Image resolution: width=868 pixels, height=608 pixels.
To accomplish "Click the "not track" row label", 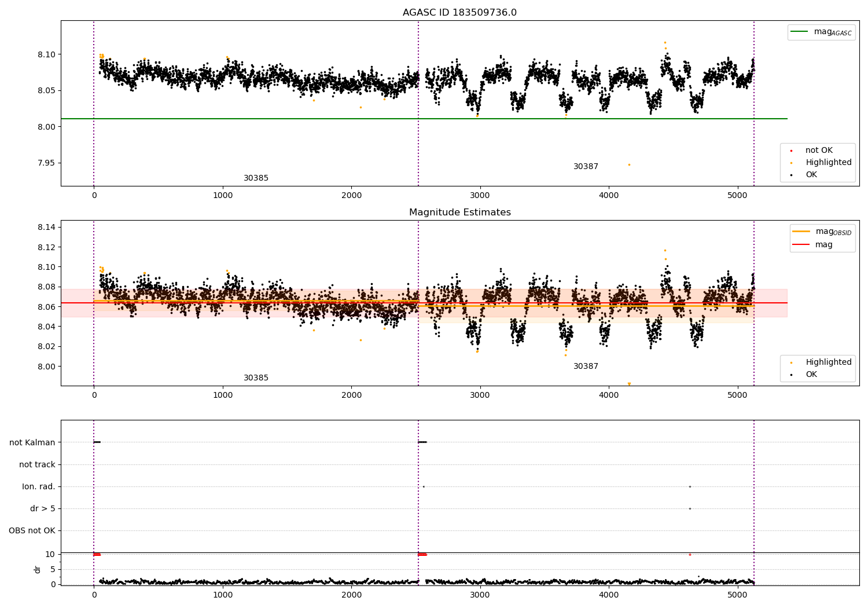I will (37, 464).
